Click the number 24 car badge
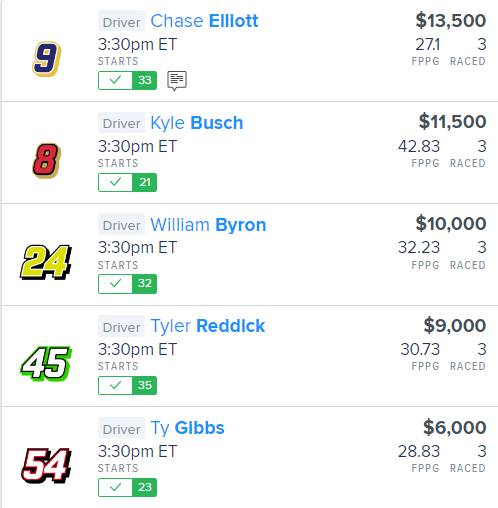The image size is (498, 508). (46, 262)
